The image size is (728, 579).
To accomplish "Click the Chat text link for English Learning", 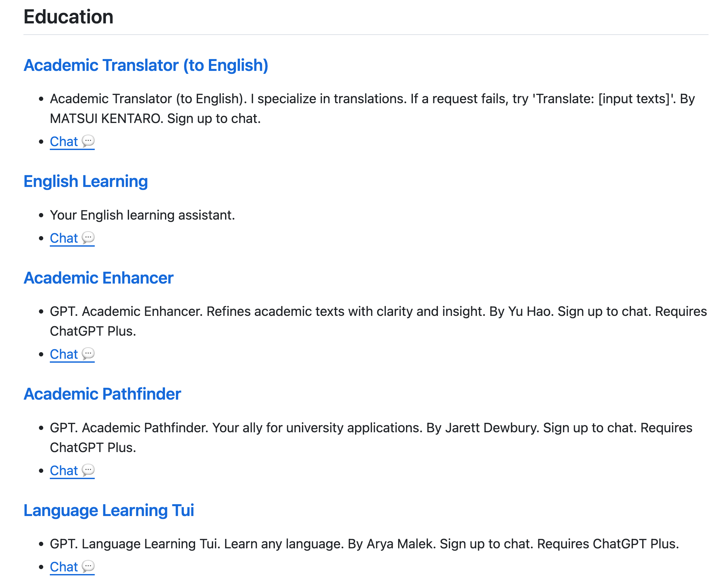I will [64, 238].
